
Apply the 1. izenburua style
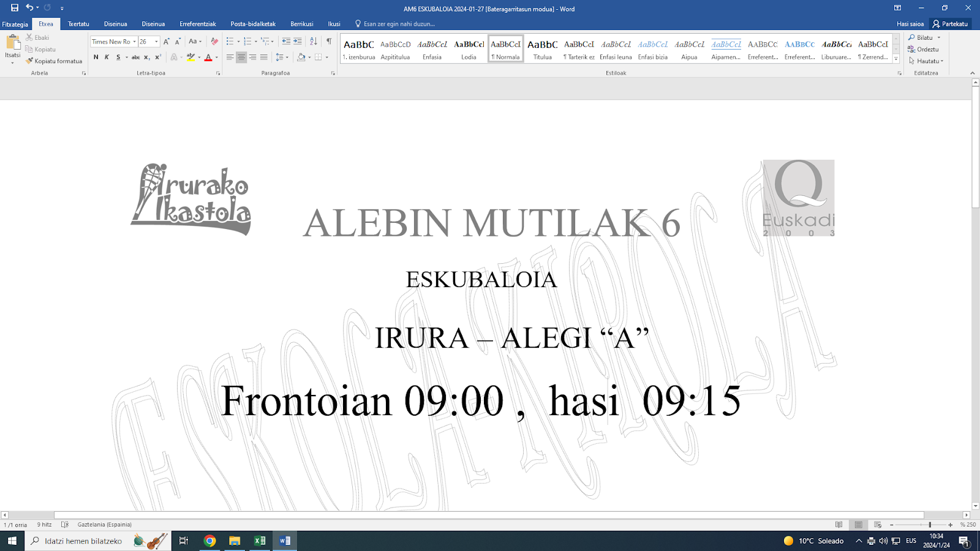(x=359, y=49)
